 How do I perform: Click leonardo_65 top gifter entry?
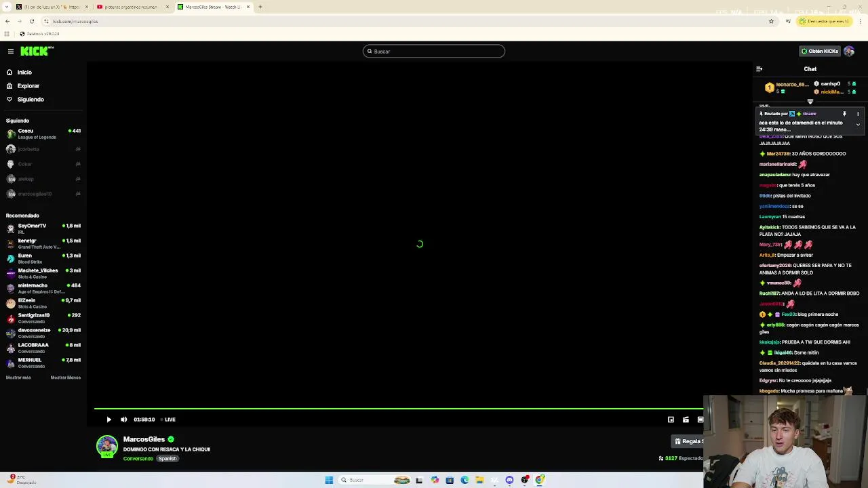pyautogui.click(x=787, y=87)
